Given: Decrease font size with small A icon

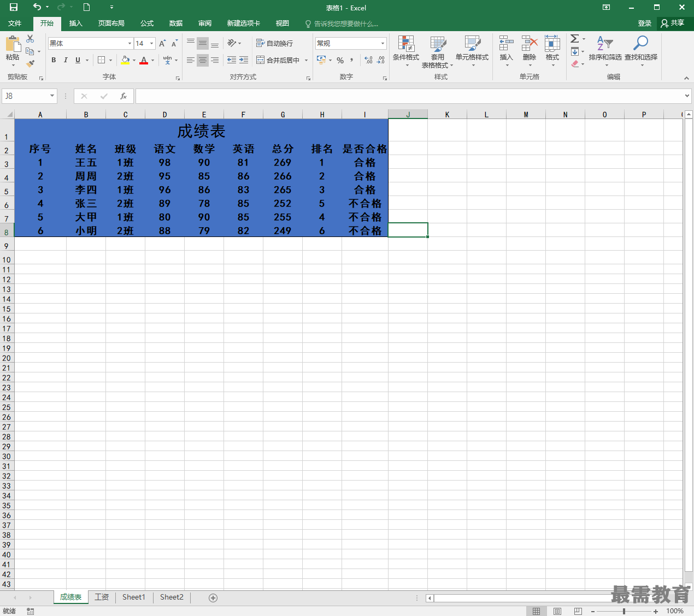Looking at the screenshot, I should pos(174,43).
